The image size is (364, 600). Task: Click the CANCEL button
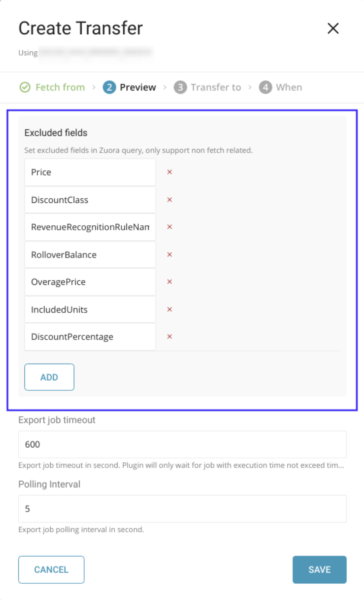51,569
